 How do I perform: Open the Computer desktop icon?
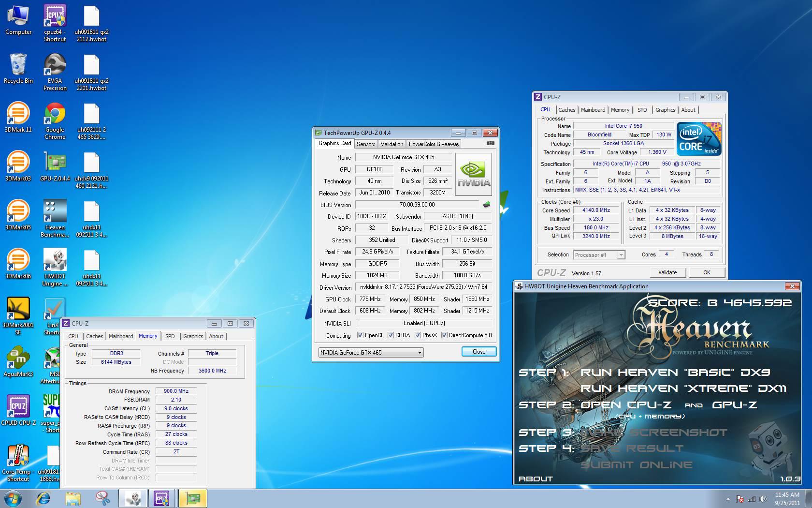18,20
